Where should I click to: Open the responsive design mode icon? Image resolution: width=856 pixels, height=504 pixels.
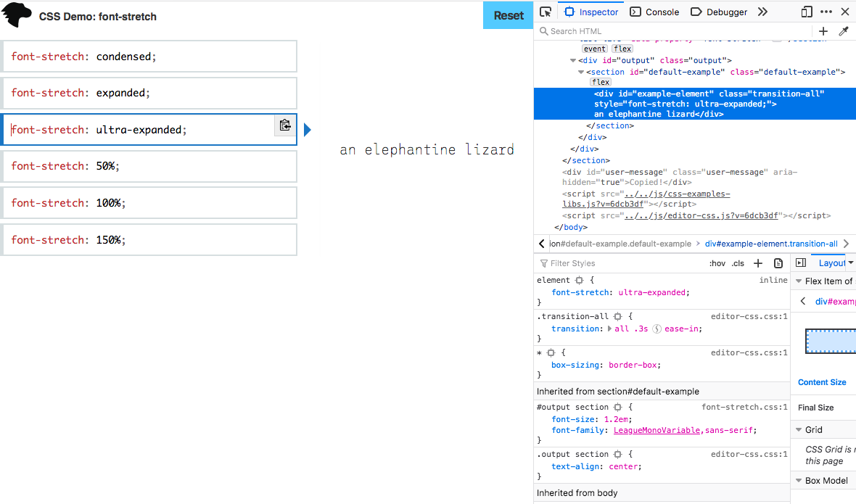pos(806,12)
